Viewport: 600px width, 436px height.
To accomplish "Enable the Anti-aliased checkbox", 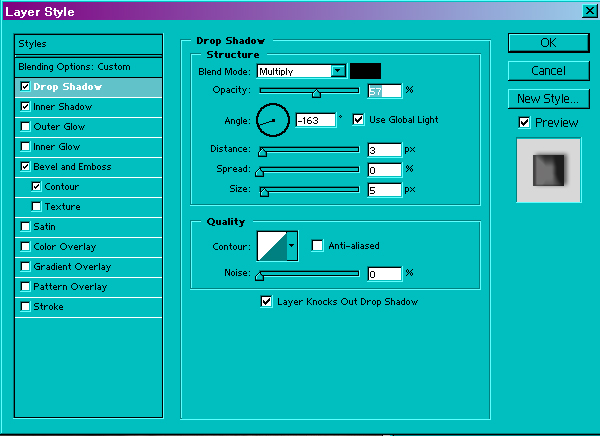I will 318,246.
